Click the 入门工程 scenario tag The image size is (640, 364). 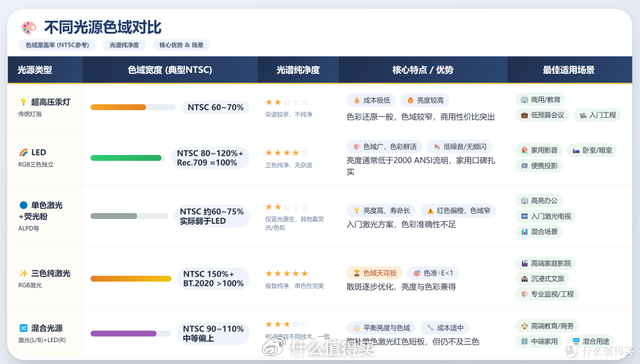pos(597,115)
